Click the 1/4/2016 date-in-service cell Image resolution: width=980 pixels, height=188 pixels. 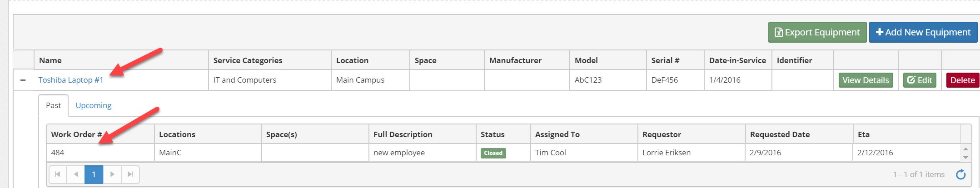(x=738, y=80)
